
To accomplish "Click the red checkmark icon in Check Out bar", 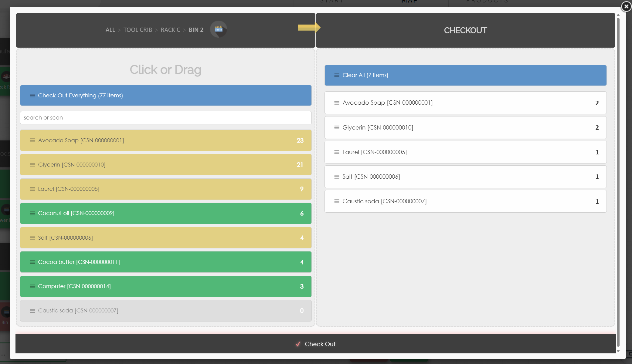I will pos(298,344).
